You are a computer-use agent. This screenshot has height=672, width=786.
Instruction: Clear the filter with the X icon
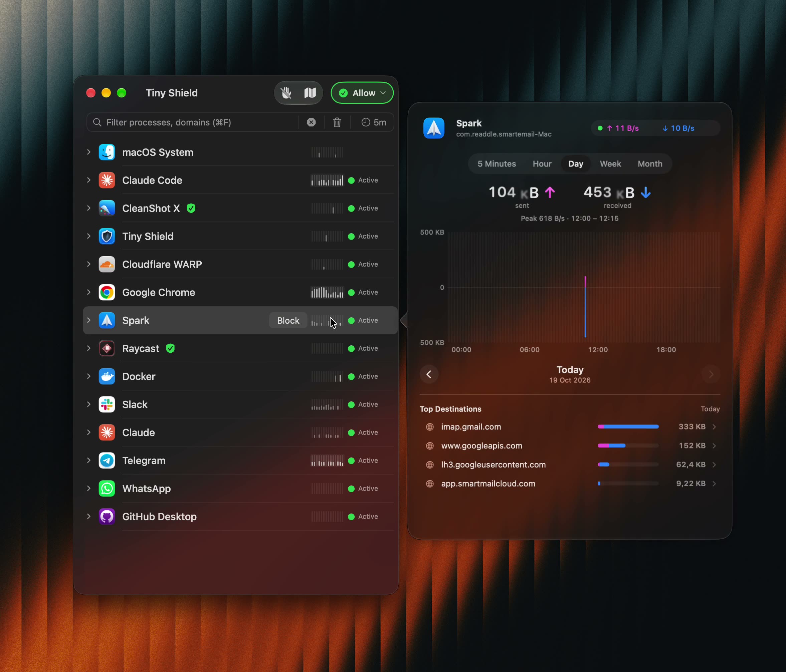pyautogui.click(x=311, y=122)
